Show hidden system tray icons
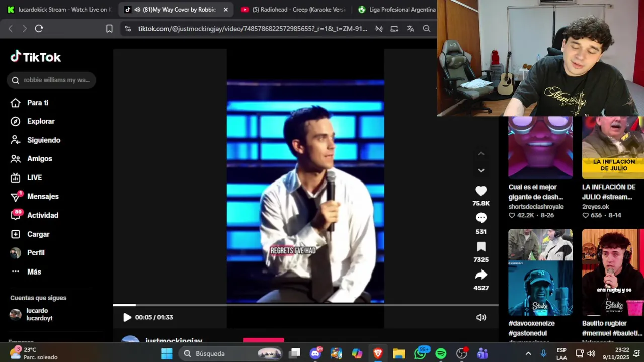644x362 pixels. (x=528, y=354)
